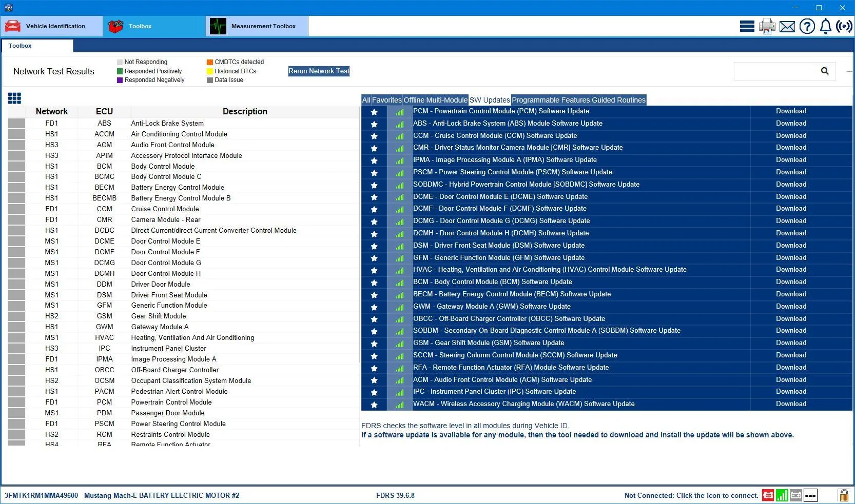Image resolution: width=855 pixels, height=504 pixels.
Task: Open the help question mark icon
Action: coord(807,26)
